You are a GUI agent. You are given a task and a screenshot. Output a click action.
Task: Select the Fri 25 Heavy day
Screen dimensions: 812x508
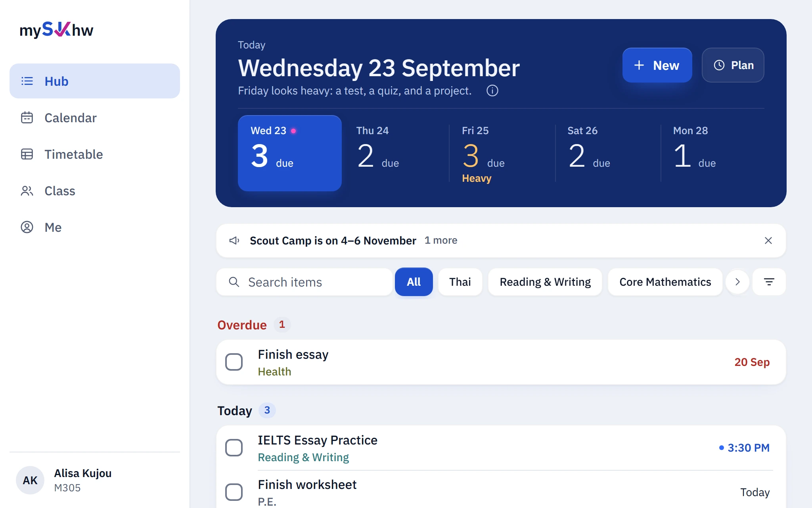pyautogui.click(x=502, y=153)
